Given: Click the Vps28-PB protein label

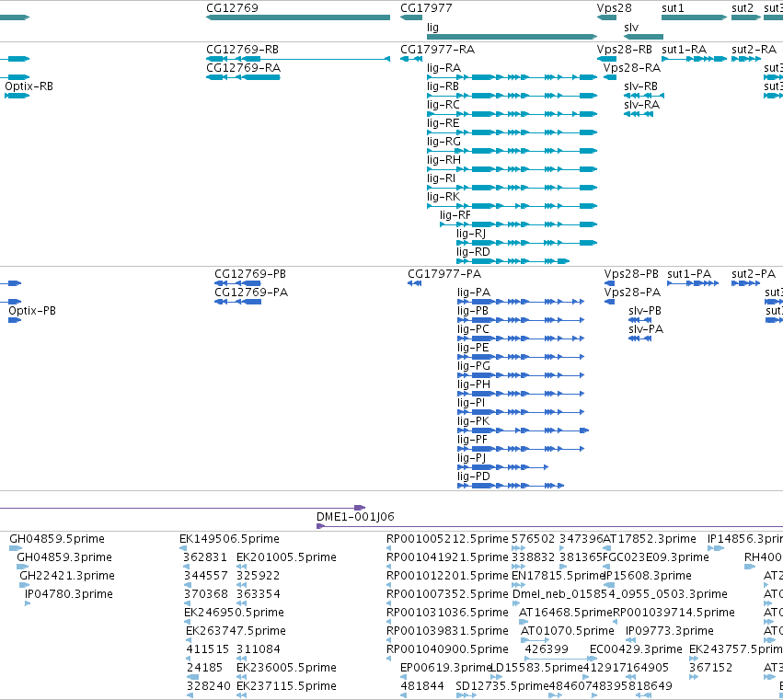Looking at the screenshot, I should [631, 274].
